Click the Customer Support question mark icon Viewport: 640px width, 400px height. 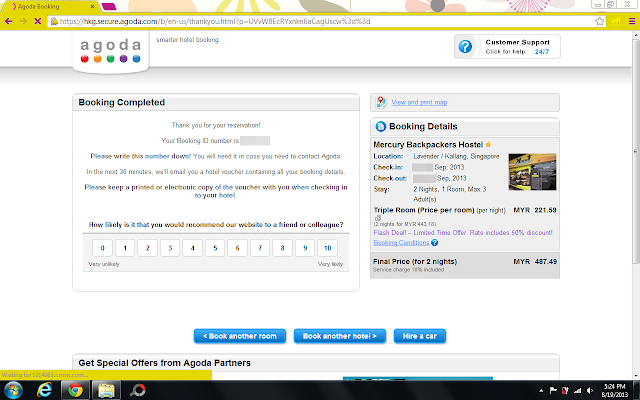(x=465, y=47)
